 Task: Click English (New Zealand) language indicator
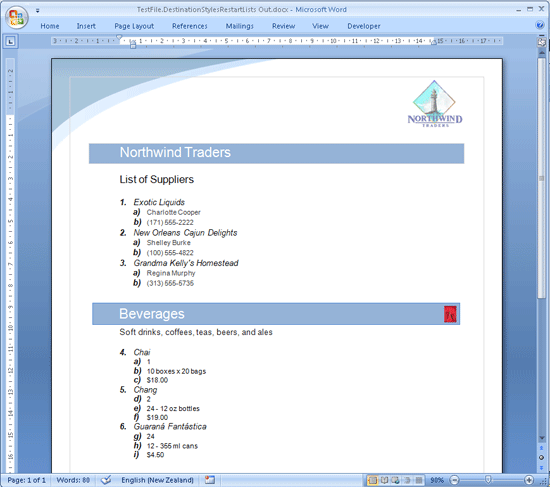pyautogui.click(x=157, y=480)
